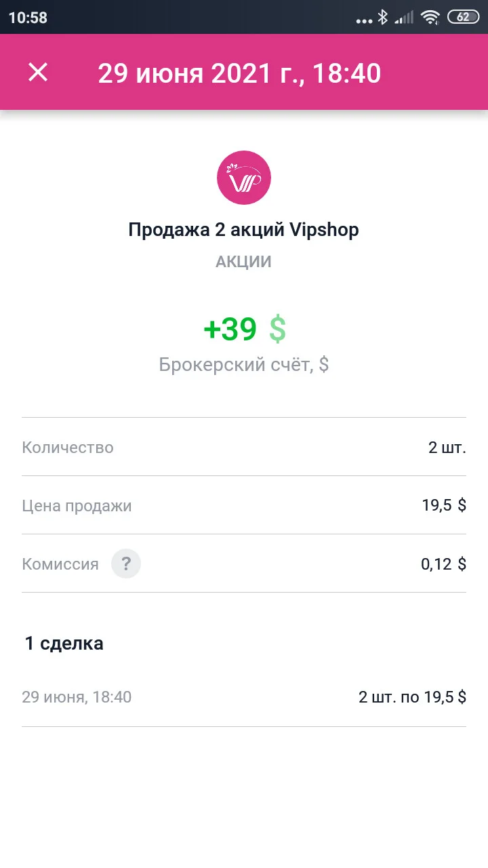
Task: Tap the АКЦИИ category label
Action: 243,262
